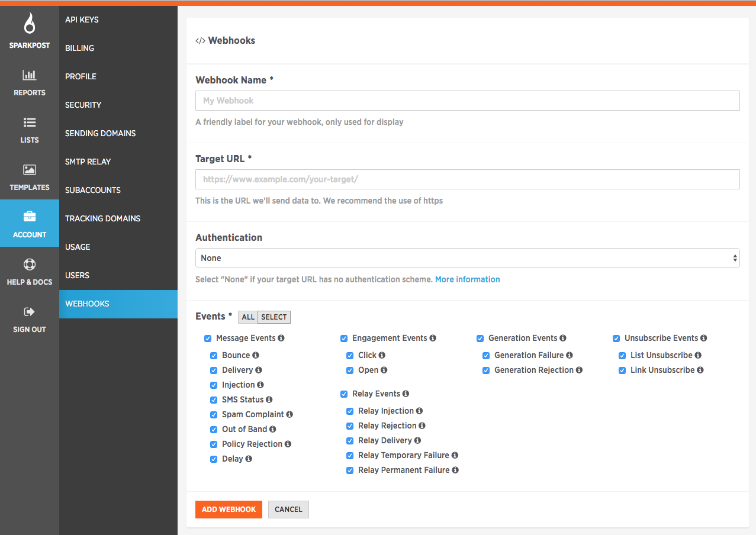The image size is (756, 535).
Task: Toggle Relay Delivery checkbox
Action: 350,441
